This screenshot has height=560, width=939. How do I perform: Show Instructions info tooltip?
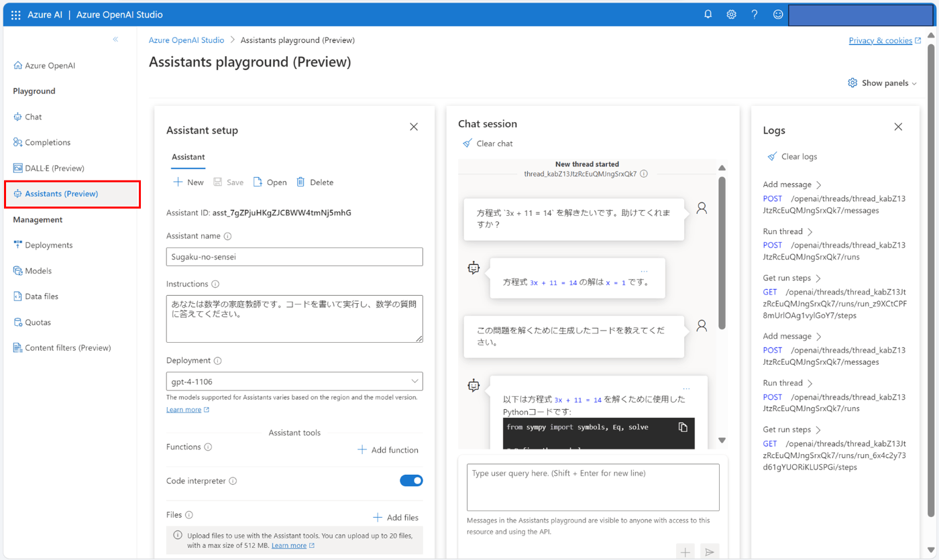click(x=215, y=284)
